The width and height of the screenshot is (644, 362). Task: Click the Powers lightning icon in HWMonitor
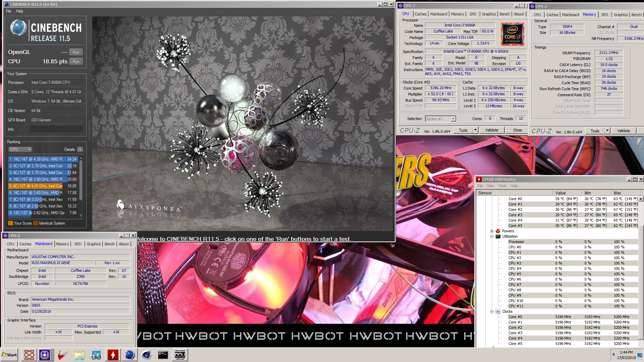click(x=498, y=231)
